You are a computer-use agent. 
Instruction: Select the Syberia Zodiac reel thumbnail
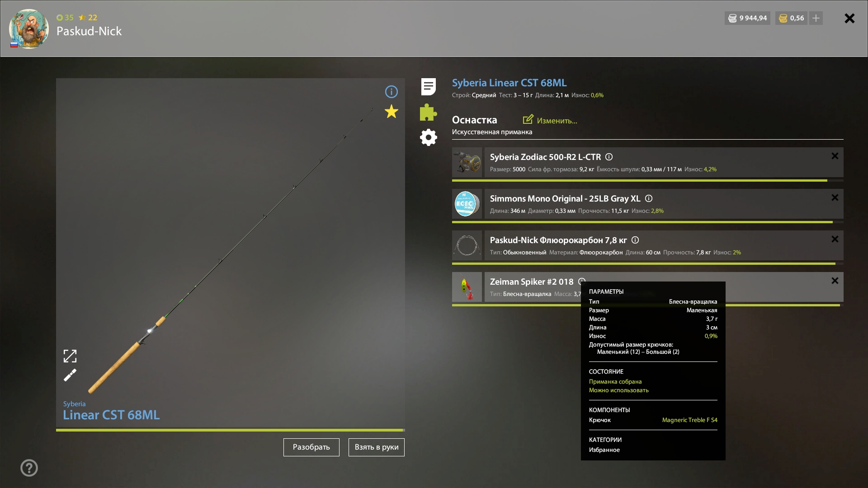click(x=467, y=162)
